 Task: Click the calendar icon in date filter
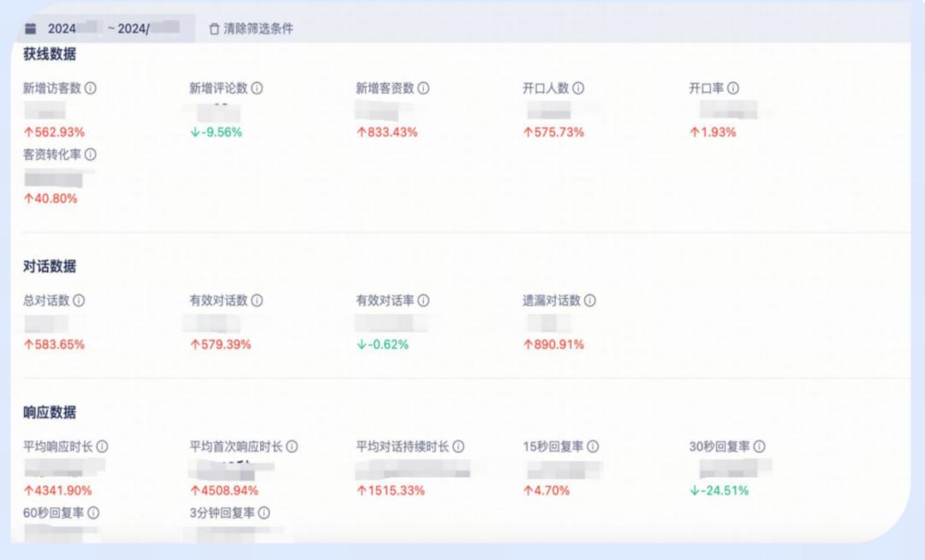(x=31, y=28)
